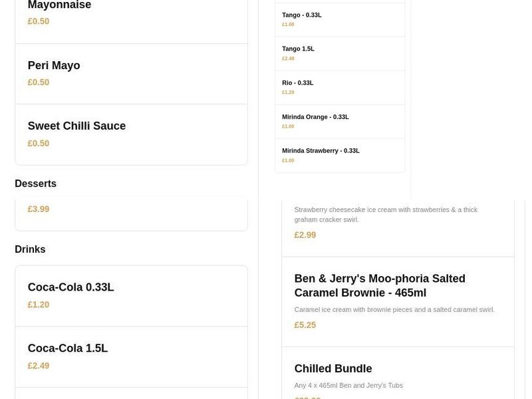Open the Mirinda Orange 0.33L item
This screenshot has height=399, width=532.
(x=340, y=120)
